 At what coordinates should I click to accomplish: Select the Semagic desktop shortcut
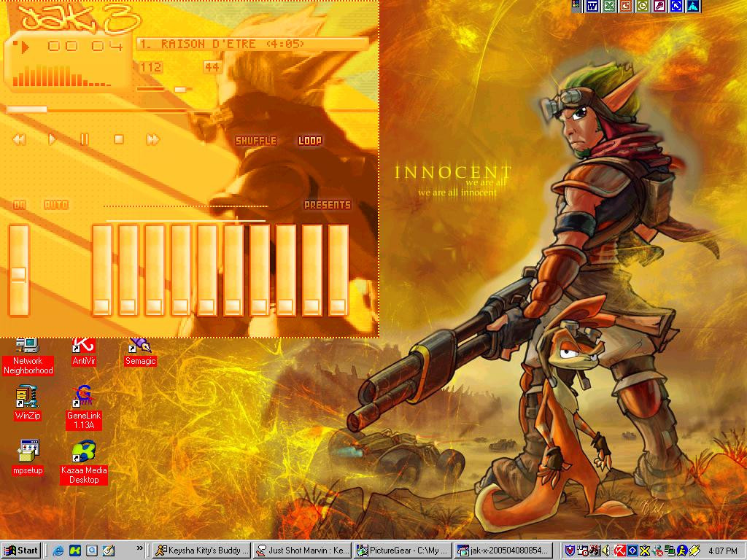(141, 352)
